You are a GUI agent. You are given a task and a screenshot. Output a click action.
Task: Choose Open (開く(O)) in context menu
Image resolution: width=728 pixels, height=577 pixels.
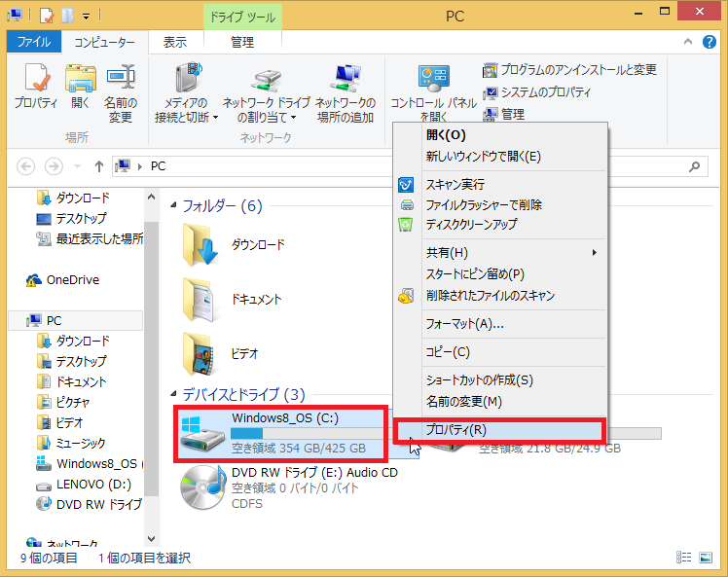[500, 135]
